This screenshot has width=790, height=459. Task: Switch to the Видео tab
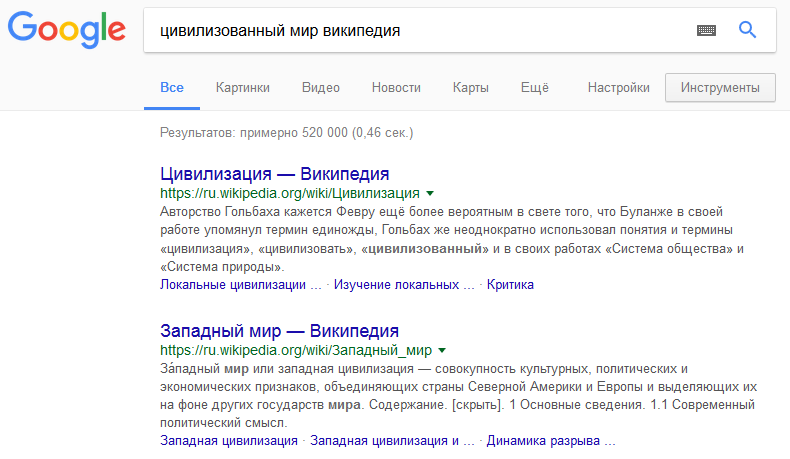[321, 88]
